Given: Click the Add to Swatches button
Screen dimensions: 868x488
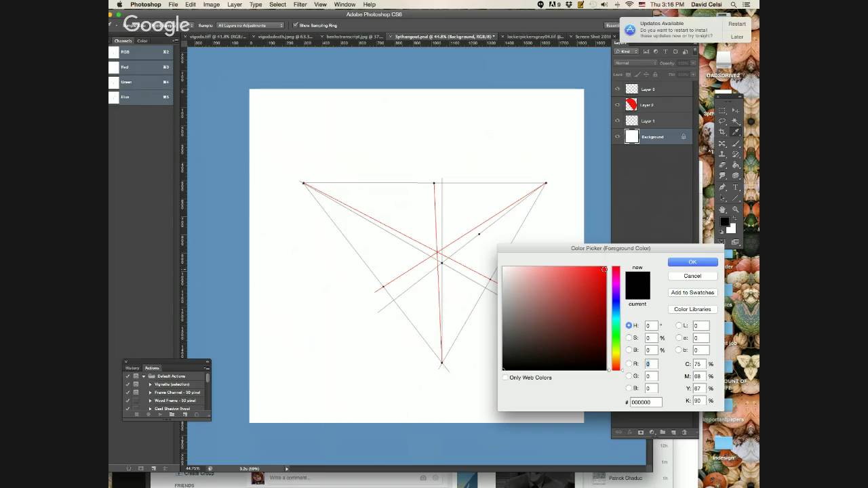Looking at the screenshot, I should pos(692,293).
